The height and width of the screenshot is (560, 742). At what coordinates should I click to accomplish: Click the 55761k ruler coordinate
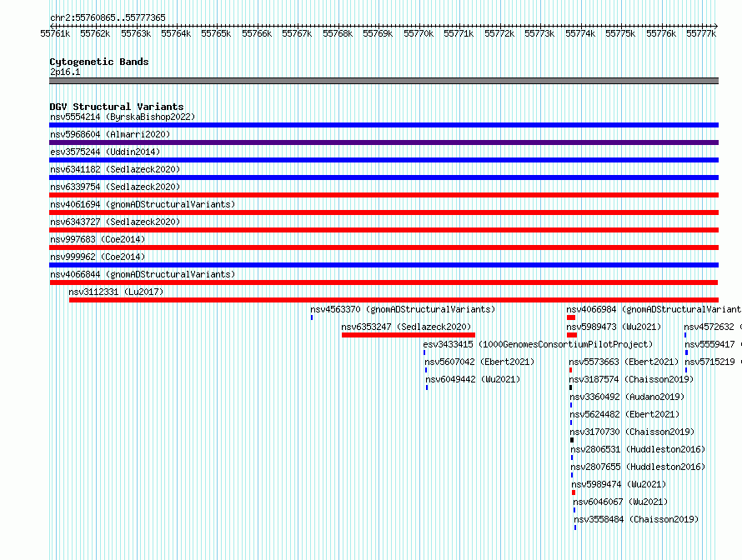[55, 33]
